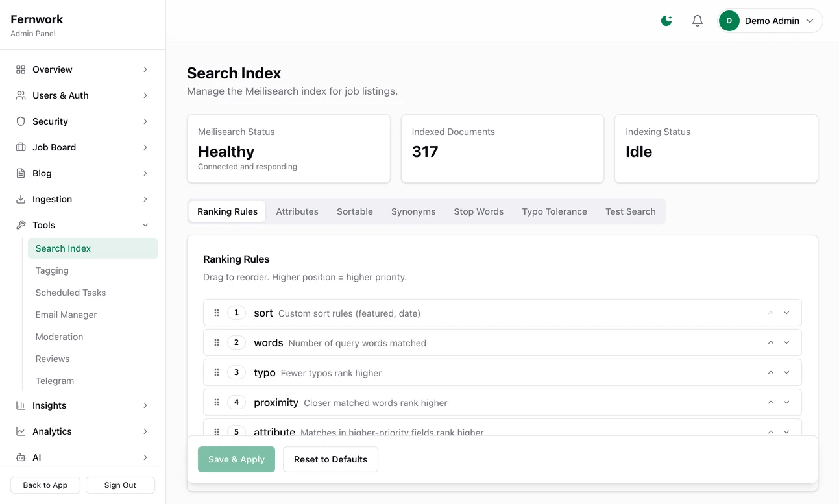Open the Demo Admin account dropdown
The height and width of the screenshot is (504, 839).
click(770, 21)
